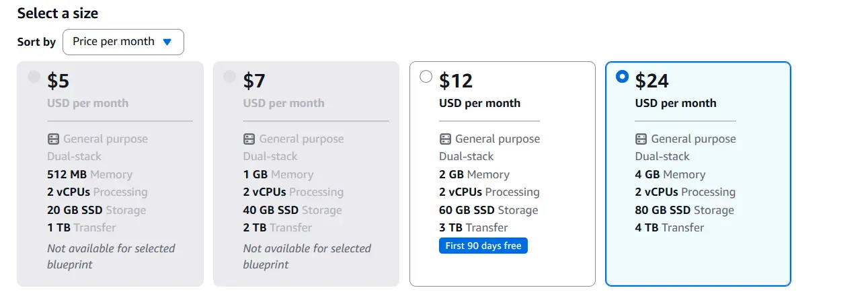Select the $24 per month plan radio button
Screen dimensions: 868x292
pyautogui.click(x=622, y=77)
